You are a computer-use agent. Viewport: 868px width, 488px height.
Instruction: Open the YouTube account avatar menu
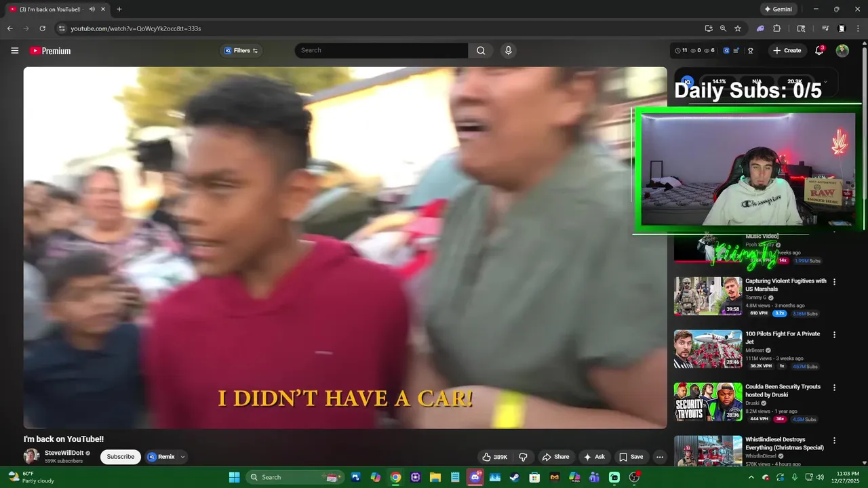[842, 50]
